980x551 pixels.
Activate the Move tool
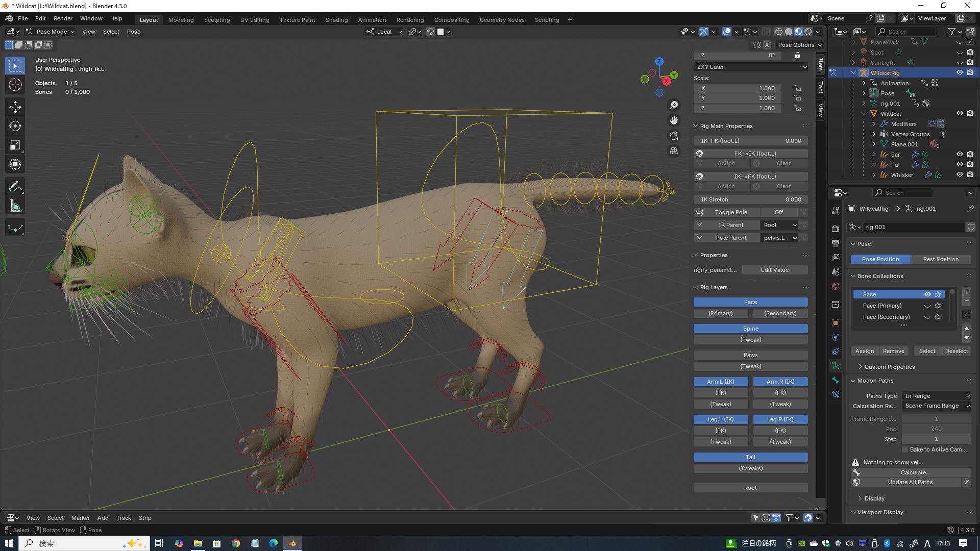[x=15, y=107]
